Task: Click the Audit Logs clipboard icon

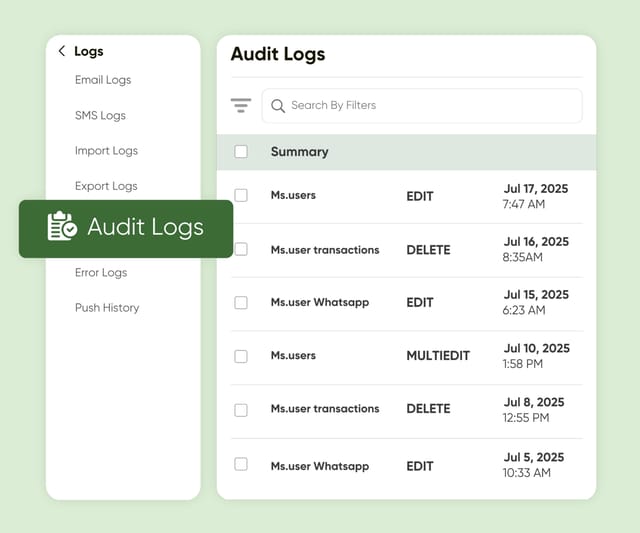Action: [62, 226]
